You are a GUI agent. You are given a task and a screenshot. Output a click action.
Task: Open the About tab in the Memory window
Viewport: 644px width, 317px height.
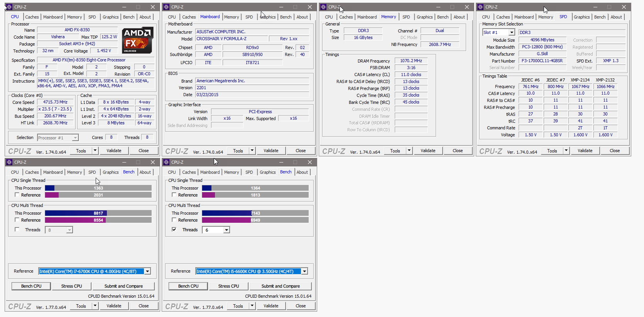pyautogui.click(x=459, y=17)
